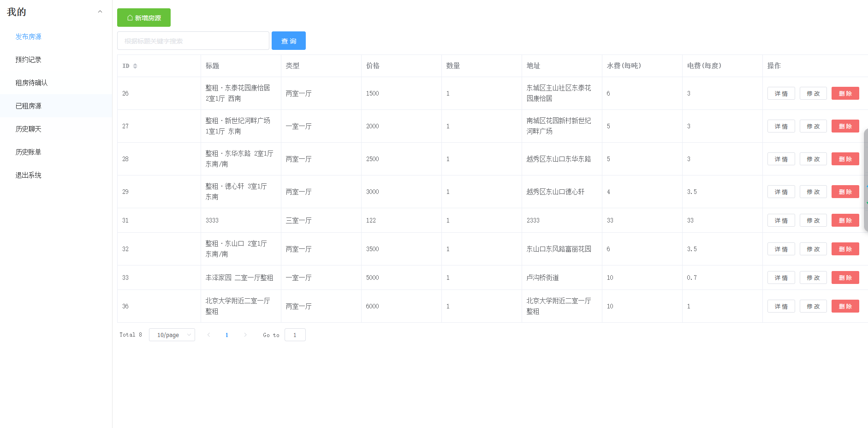
Task: Open 历史聊天 in sidebar
Action: tap(28, 129)
